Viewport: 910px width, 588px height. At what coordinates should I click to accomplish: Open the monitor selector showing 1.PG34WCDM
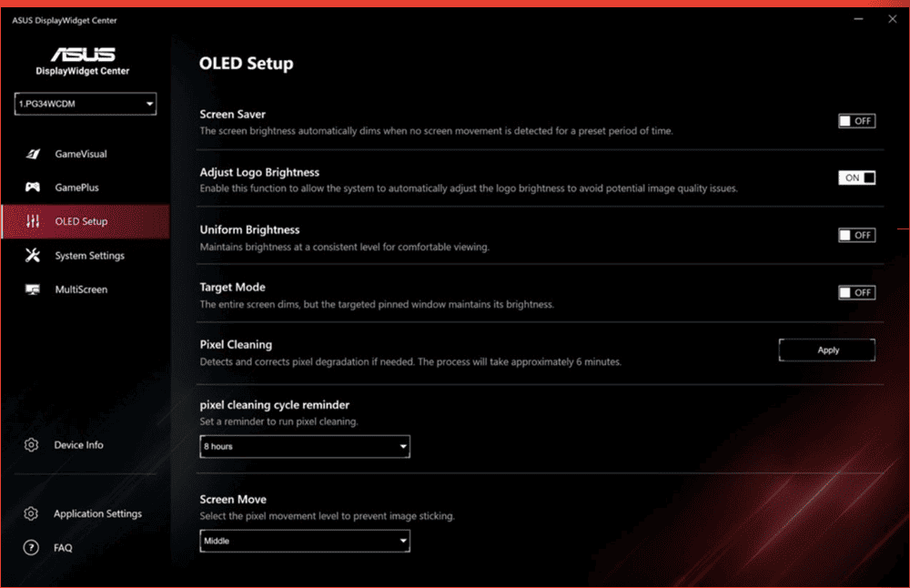[85, 104]
